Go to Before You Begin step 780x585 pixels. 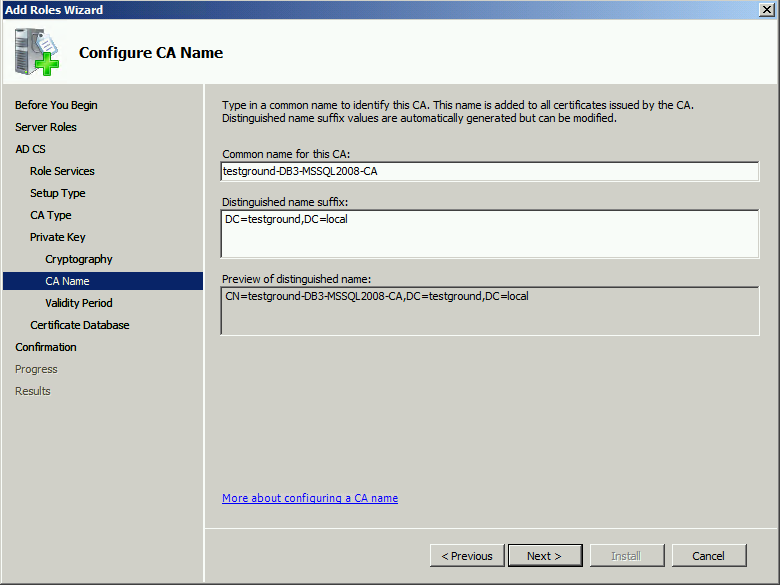pos(56,105)
